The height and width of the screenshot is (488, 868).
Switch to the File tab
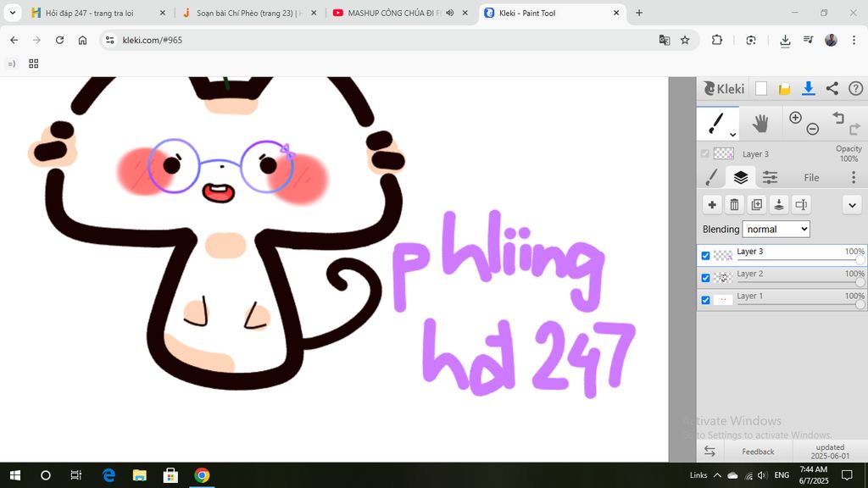click(x=811, y=178)
